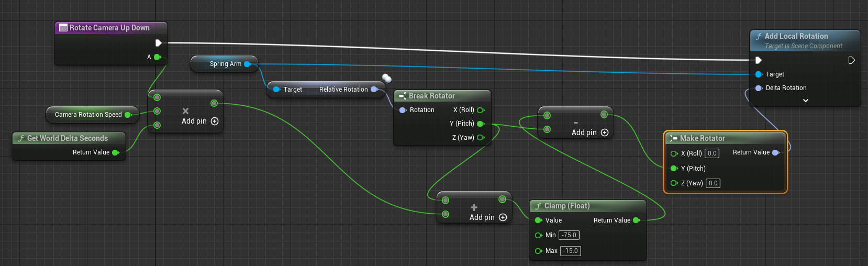Click the add node output pin
The width and height of the screenshot is (868, 266).
tap(502, 199)
